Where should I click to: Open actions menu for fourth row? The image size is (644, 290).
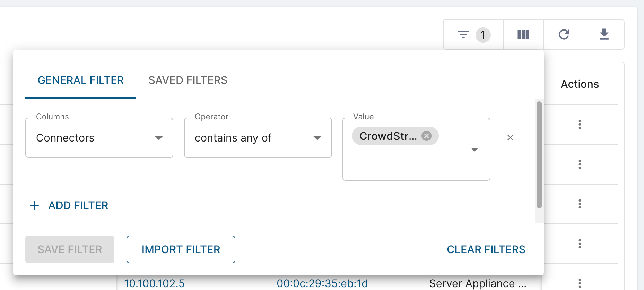click(580, 244)
